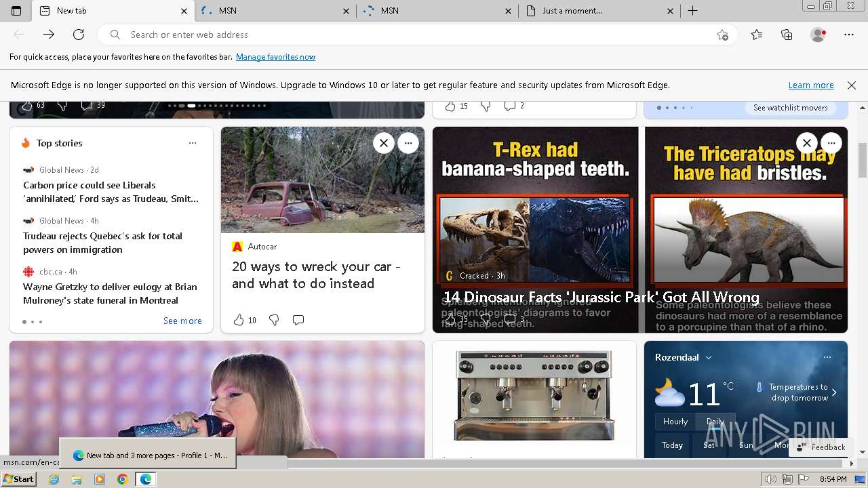Expand the Rozendaal location dropdown
The height and width of the screenshot is (488, 868).
(x=709, y=357)
